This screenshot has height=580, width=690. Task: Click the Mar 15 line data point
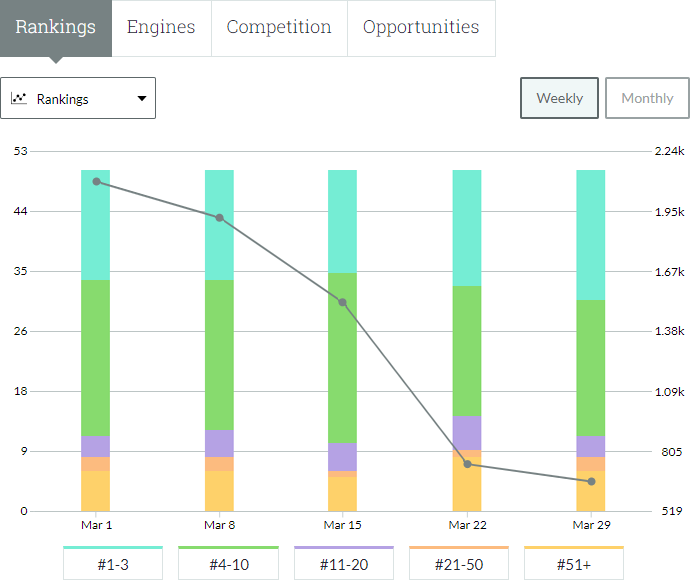(343, 302)
